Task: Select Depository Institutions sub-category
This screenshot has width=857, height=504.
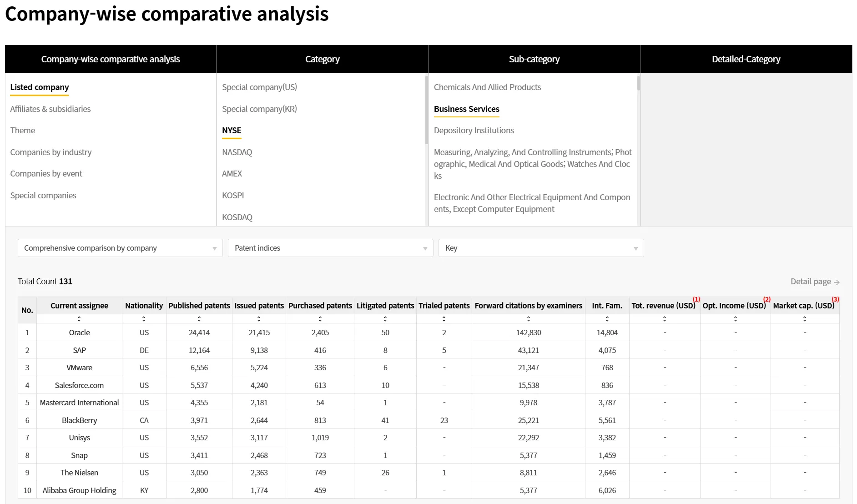Action: point(474,130)
